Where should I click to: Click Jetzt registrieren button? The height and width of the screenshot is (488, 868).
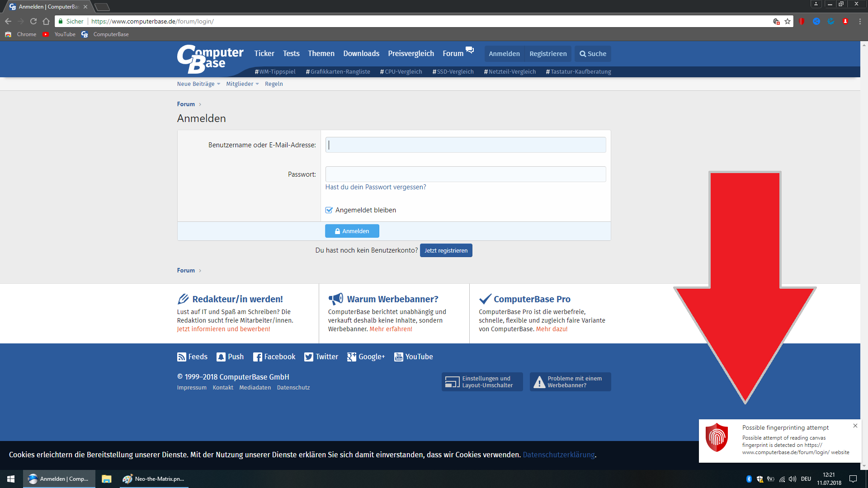[x=446, y=251]
